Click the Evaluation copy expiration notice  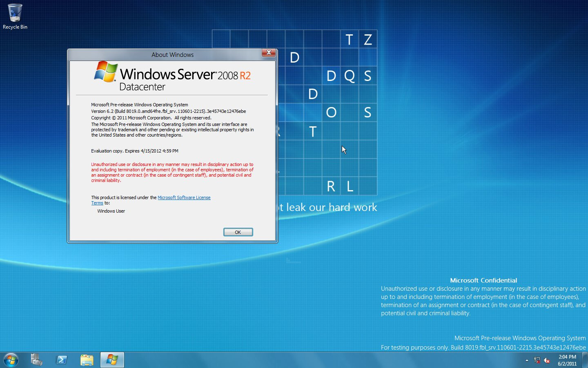pos(134,151)
